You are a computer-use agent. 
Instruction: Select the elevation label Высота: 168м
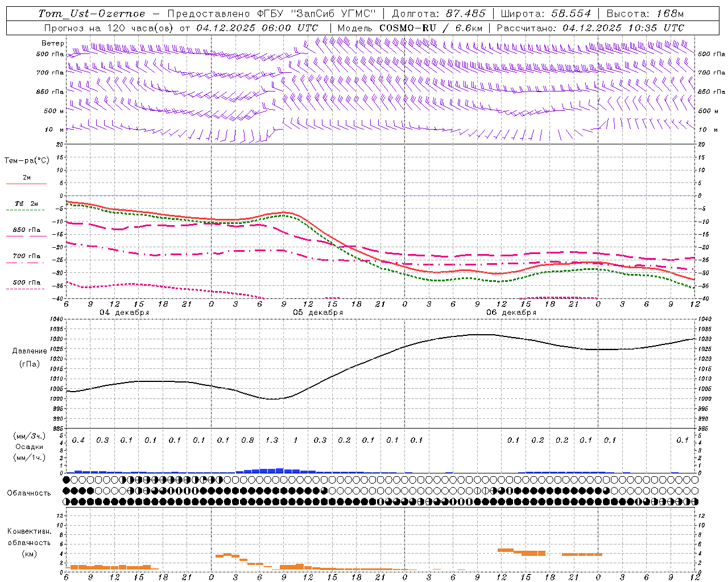pos(645,14)
